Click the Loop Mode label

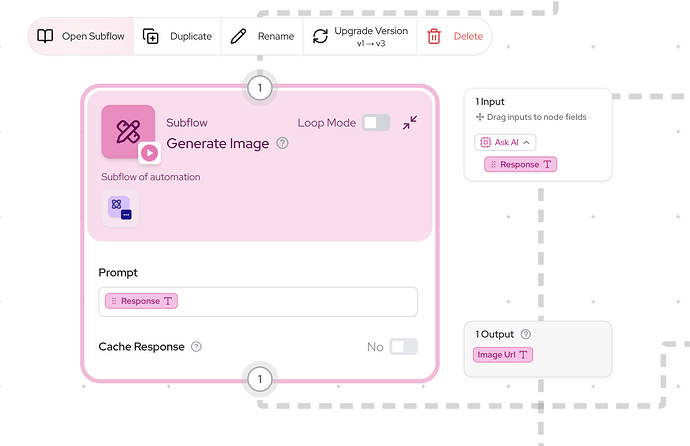point(327,123)
